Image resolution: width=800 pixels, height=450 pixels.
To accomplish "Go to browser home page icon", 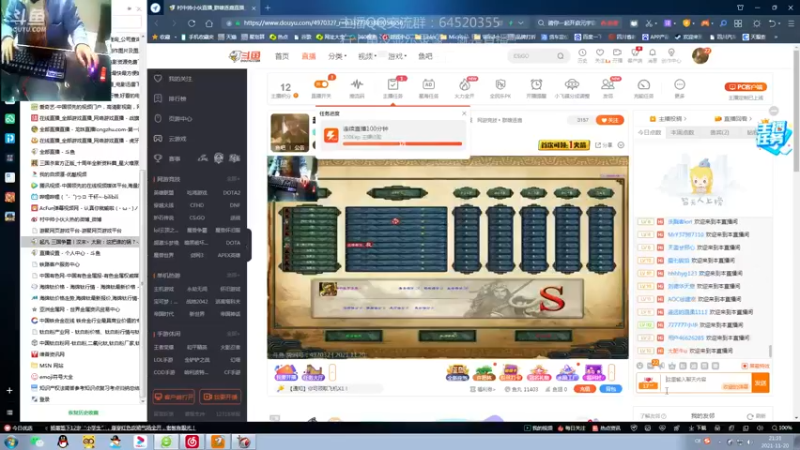I will tap(209, 23).
